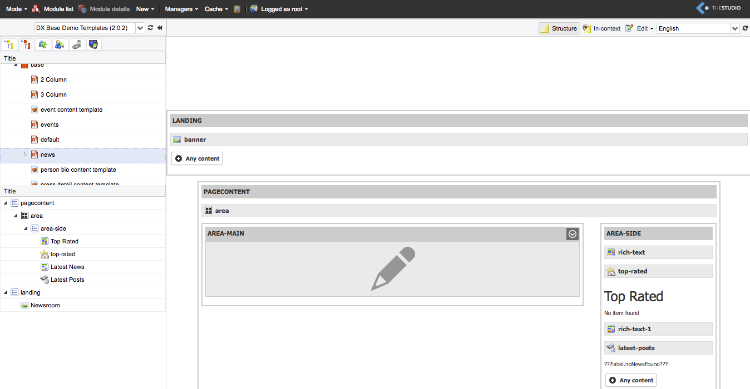Open the Edit dropdown
This screenshot has width=750, height=389.
point(639,28)
